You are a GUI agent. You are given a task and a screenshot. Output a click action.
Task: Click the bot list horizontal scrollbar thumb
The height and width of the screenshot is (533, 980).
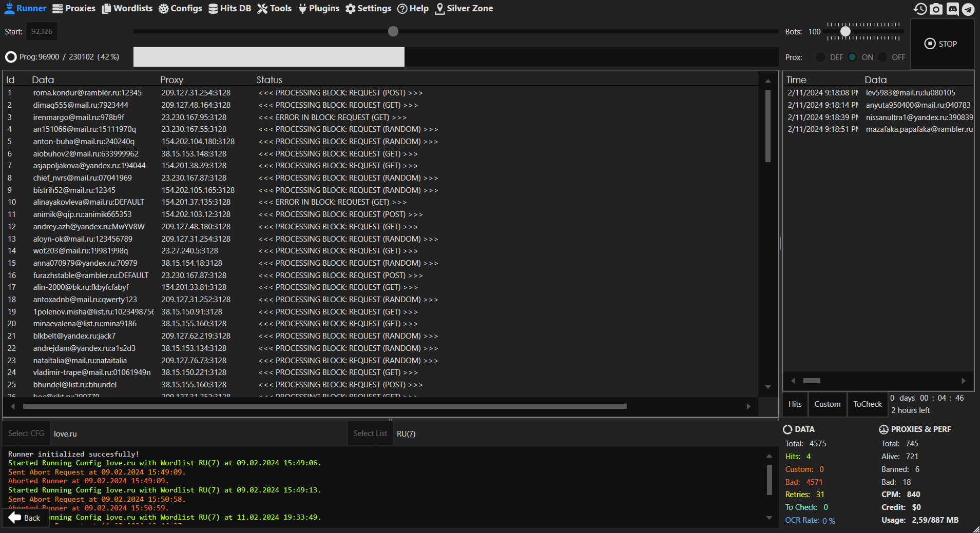(325, 406)
